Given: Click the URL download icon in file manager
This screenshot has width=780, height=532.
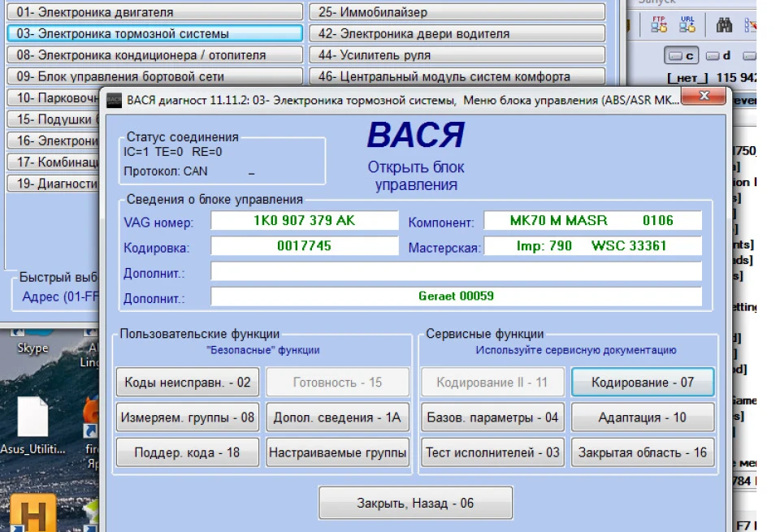Looking at the screenshot, I should coord(687,24).
